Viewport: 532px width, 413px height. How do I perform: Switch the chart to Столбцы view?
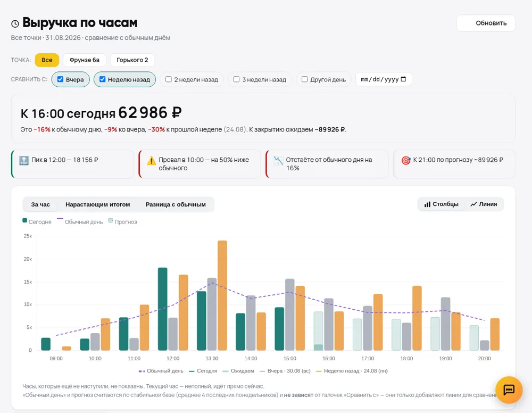pyautogui.click(x=441, y=204)
